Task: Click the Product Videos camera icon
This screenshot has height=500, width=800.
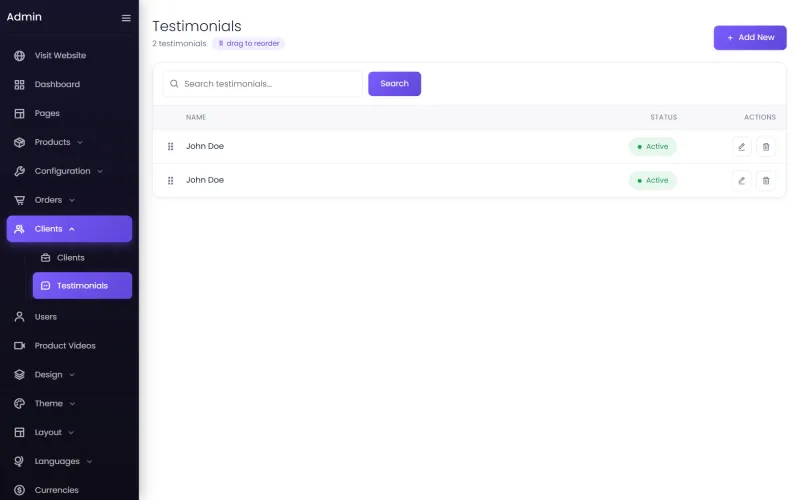Action: click(19, 346)
